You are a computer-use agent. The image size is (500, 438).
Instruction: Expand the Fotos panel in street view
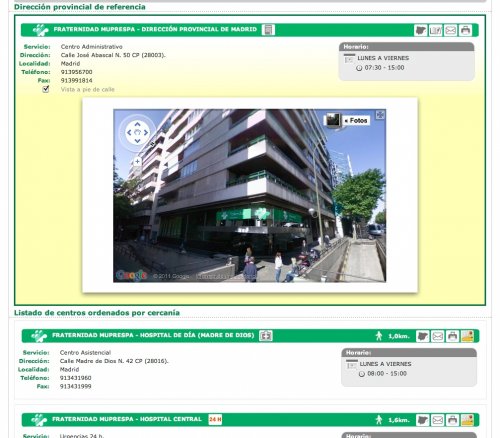coord(356,121)
